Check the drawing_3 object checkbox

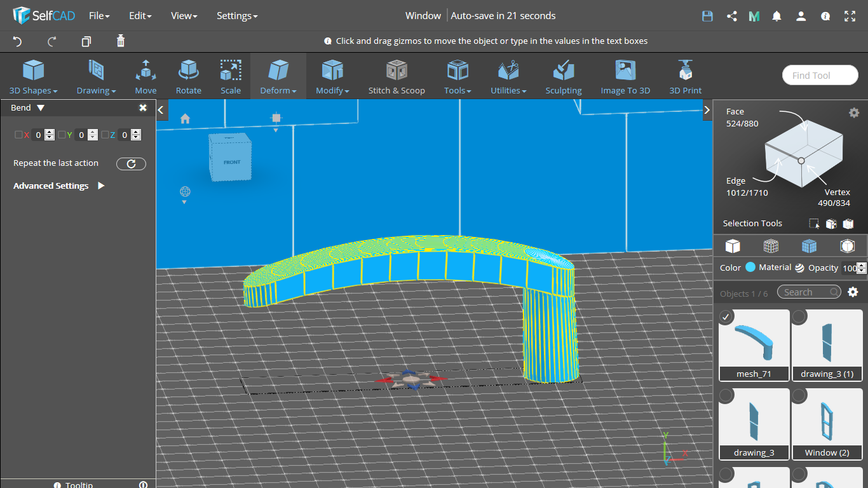click(x=726, y=395)
